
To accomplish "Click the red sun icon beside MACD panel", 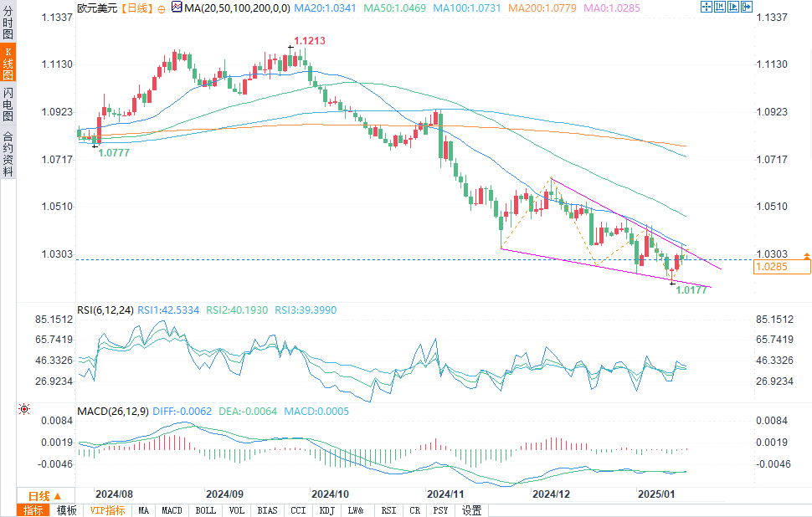I will (x=24, y=409).
